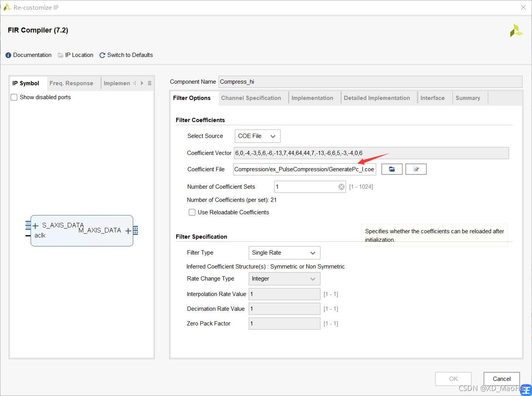Click Interpolation Rate Value field
532x396 pixels.
point(285,294)
